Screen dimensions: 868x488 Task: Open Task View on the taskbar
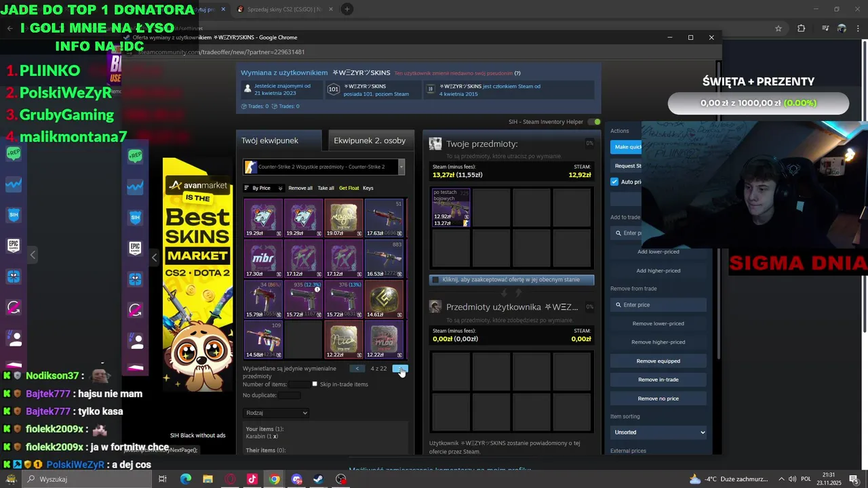(163, 479)
